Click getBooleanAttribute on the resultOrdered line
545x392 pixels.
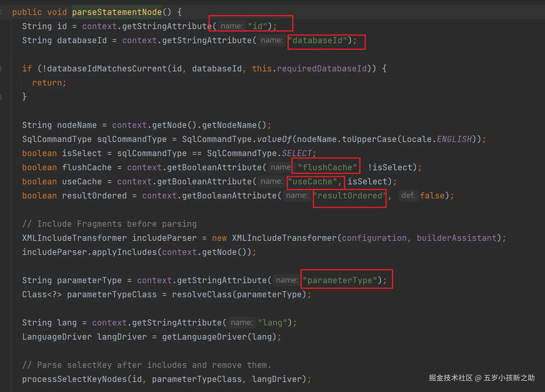[229, 196]
